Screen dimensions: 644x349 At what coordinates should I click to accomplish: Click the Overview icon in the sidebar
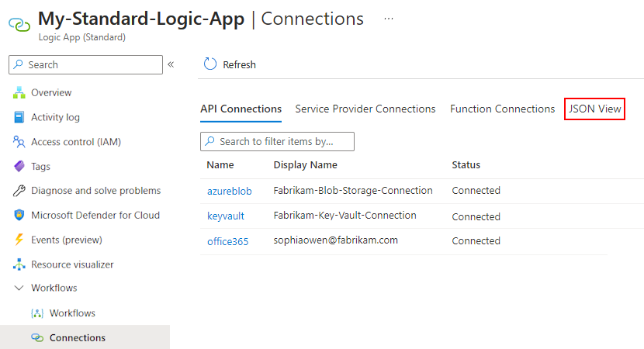(19, 93)
